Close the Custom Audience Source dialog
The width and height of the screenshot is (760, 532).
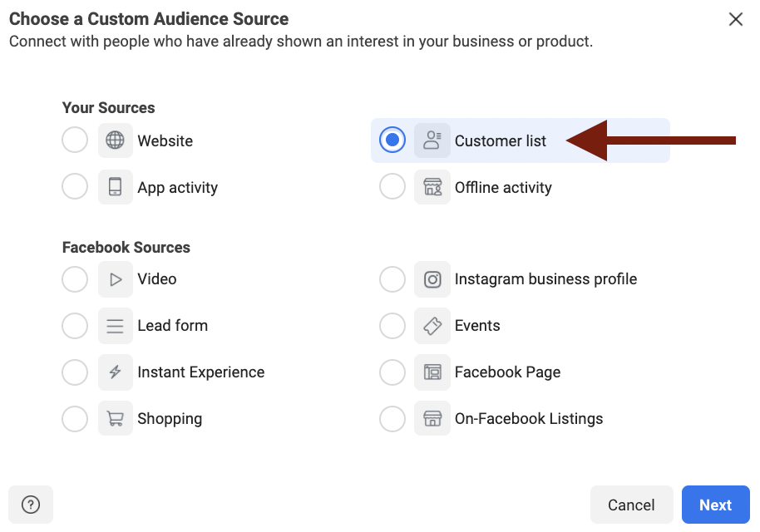pyautogui.click(x=735, y=19)
